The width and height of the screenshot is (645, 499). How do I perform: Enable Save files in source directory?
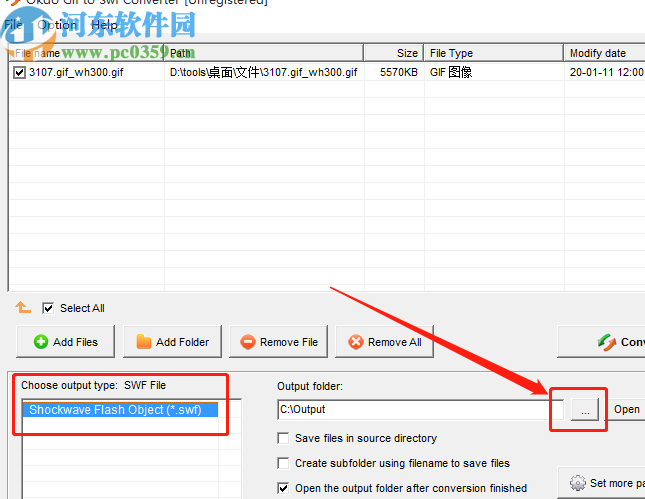[283, 438]
